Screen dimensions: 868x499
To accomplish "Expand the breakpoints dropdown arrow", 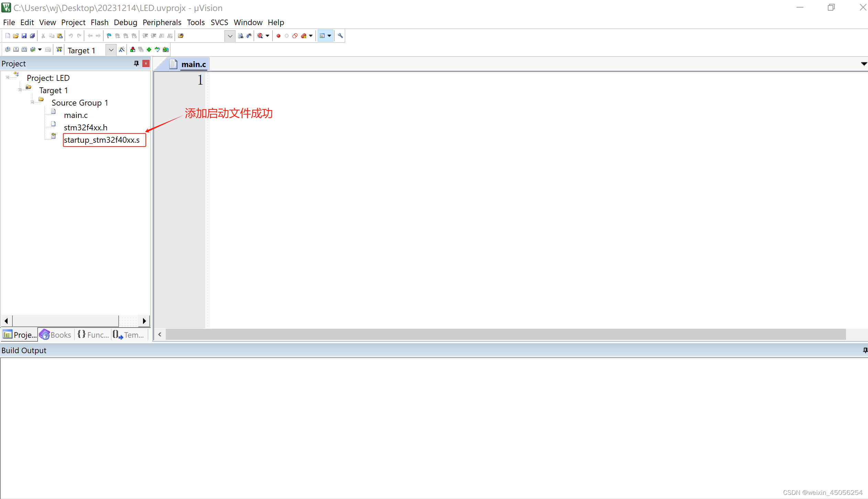I will pos(311,36).
